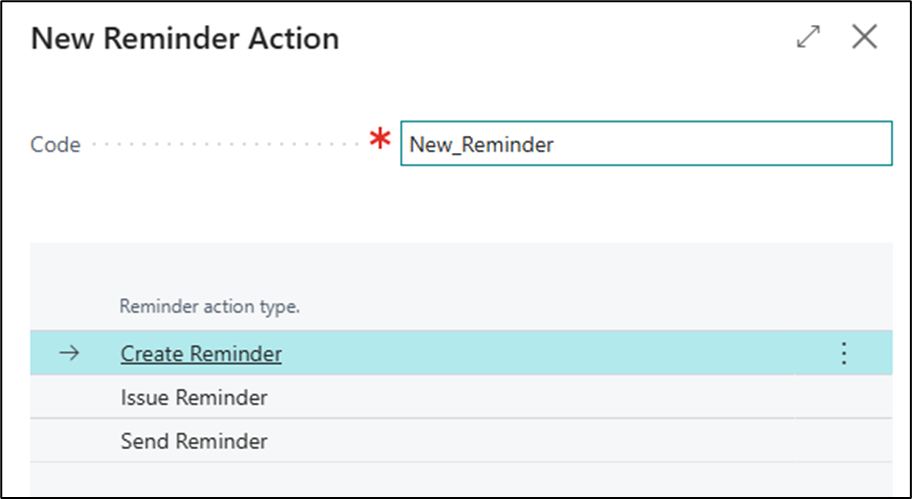This screenshot has height=499, width=912.
Task: Click the New Reminder Action title
Action: [x=185, y=39]
